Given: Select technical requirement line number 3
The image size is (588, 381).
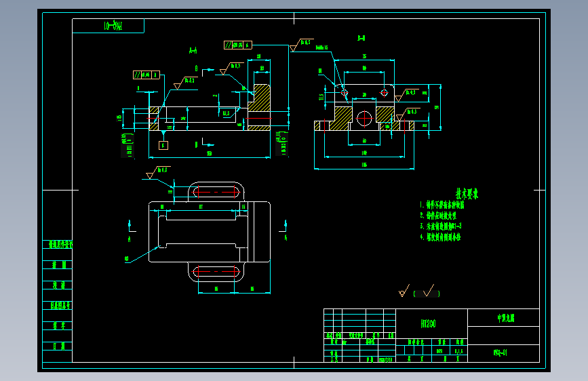Looking at the screenshot, I should [x=441, y=226].
